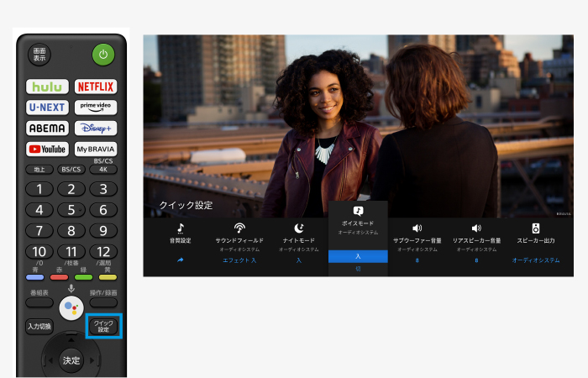Open スピーカー出力 output selection
Viewport: 588px width, 378px height.
pos(536,260)
